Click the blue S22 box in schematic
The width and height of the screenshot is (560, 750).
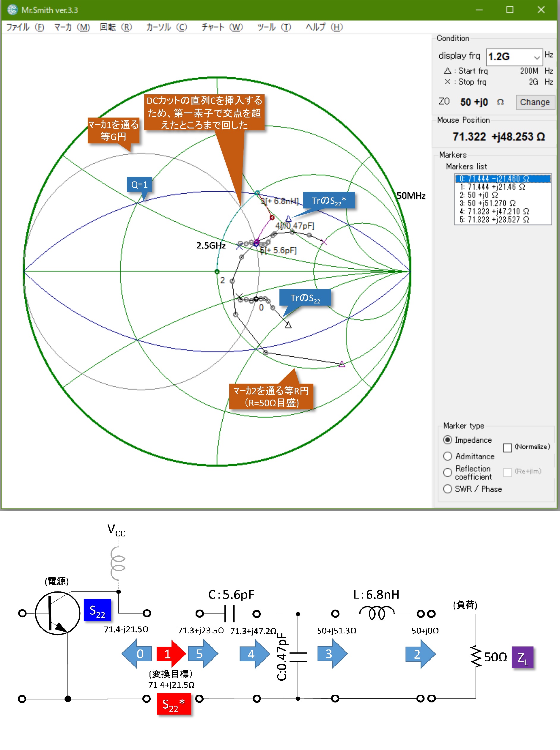click(x=97, y=610)
